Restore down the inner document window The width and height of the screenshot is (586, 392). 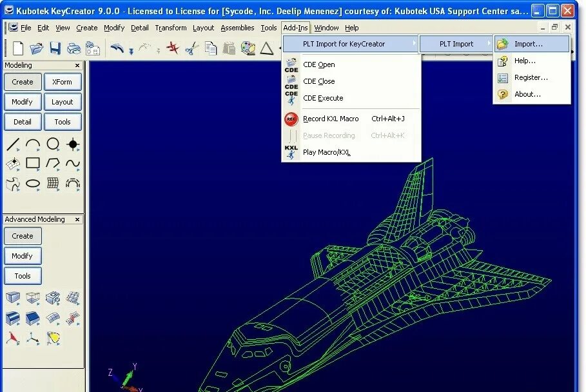[x=554, y=27]
